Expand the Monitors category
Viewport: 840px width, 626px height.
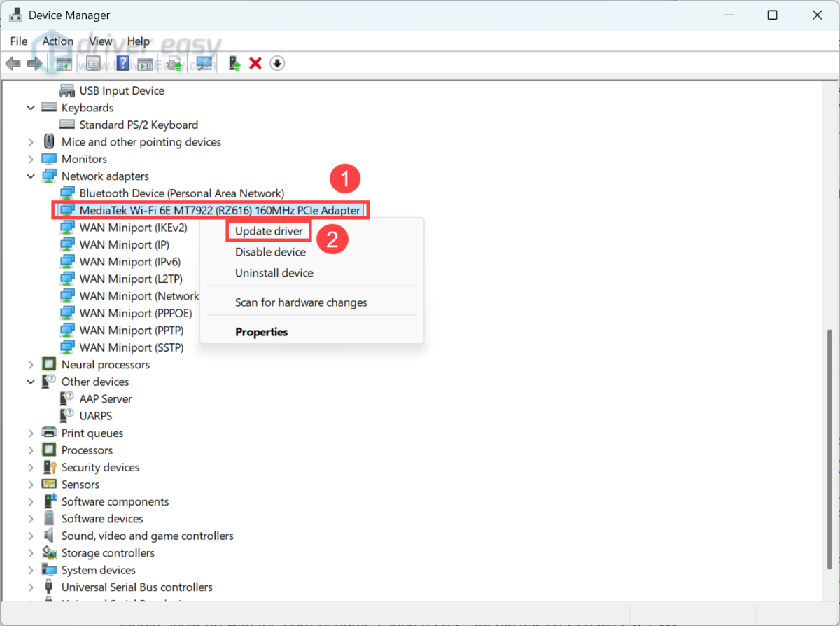tap(31, 159)
